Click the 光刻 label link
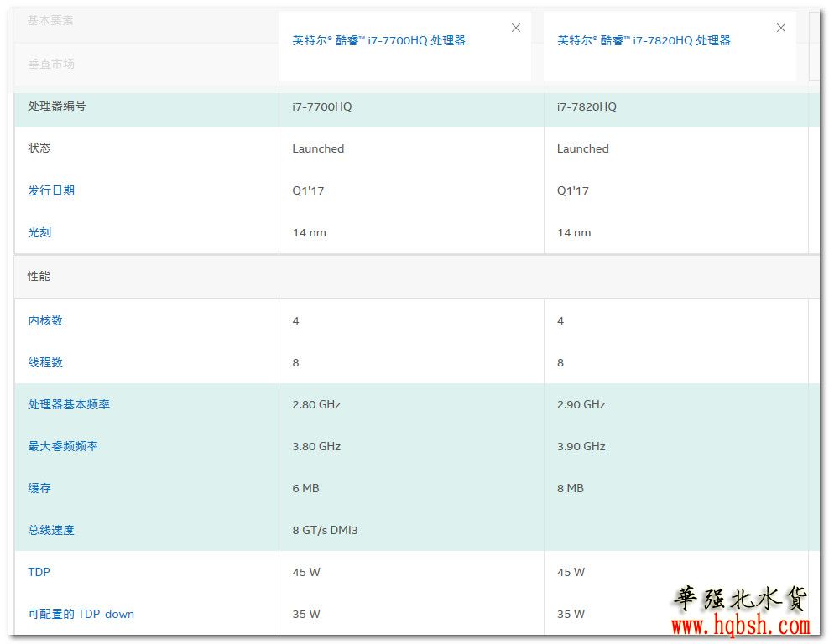829x644 pixels. (x=39, y=232)
